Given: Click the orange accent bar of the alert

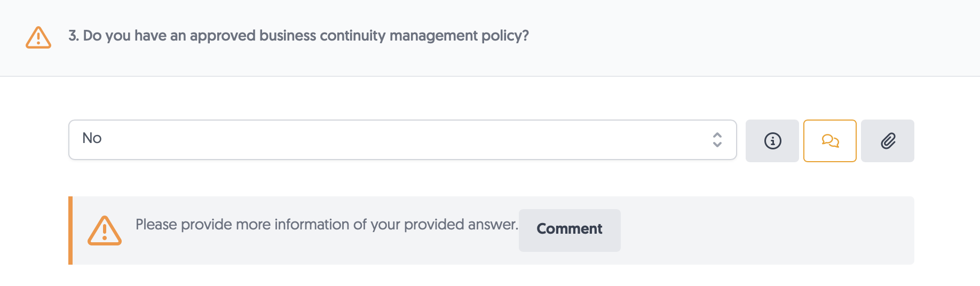Looking at the screenshot, I should 70,231.
